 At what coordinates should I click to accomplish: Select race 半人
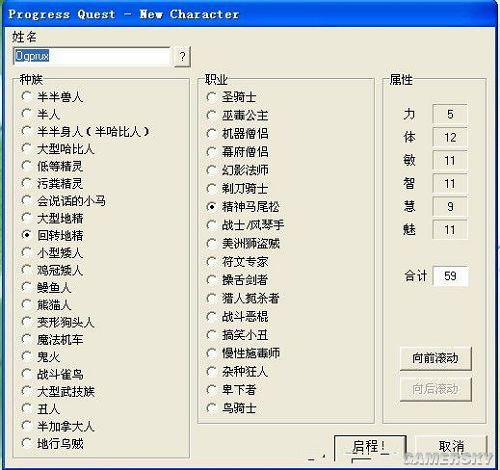[40, 114]
